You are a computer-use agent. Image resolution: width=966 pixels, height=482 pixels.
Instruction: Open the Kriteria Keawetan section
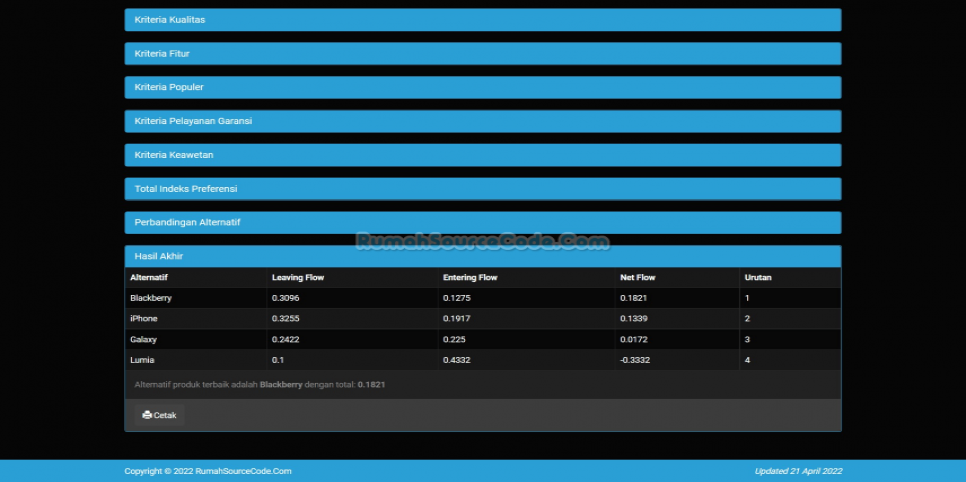(174, 155)
